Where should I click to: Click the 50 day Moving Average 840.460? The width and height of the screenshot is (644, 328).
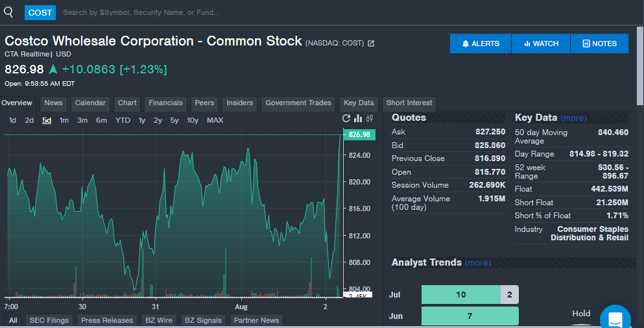pyautogui.click(x=614, y=132)
